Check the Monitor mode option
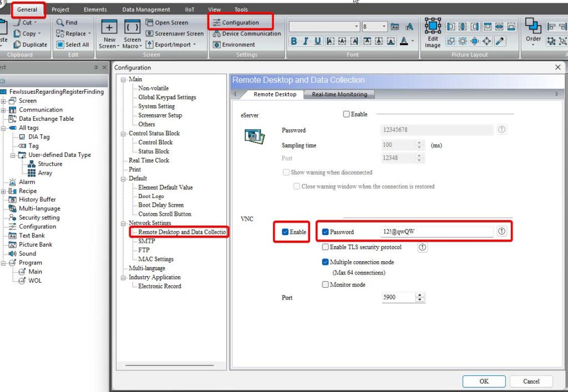Viewport: 568px width, 392px height. (x=326, y=284)
